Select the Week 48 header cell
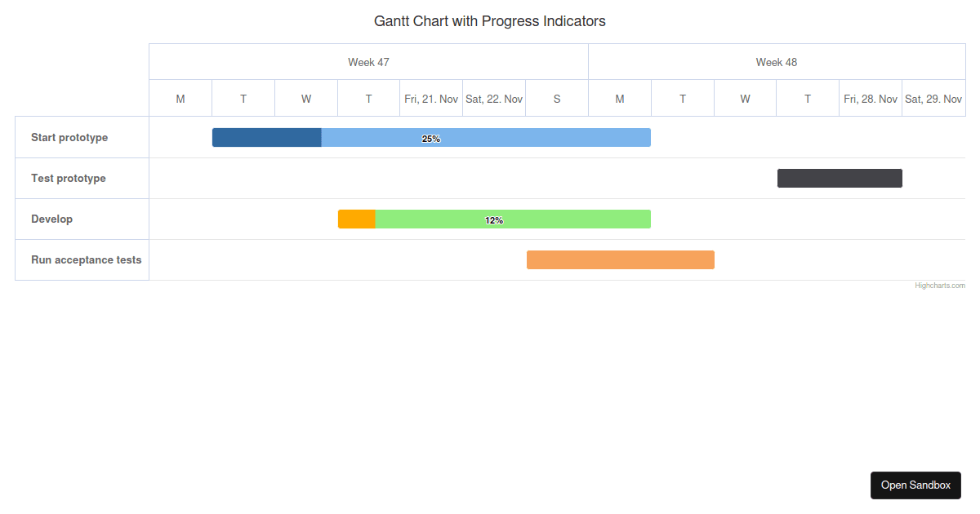Viewport: 980px width, 514px height. point(776,62)
